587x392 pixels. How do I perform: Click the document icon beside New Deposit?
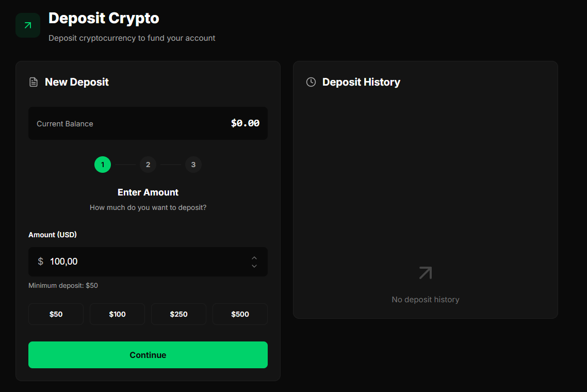coord(34,82)
